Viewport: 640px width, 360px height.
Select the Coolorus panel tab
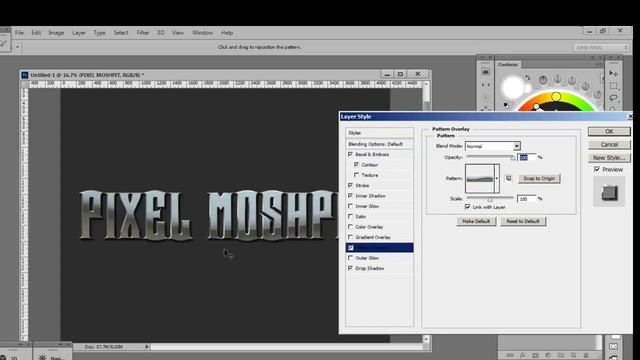[508, 64]
